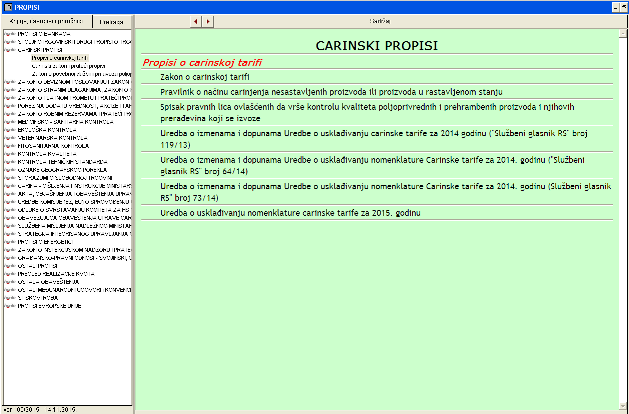Expand the VETERINARSKA KONTROLA node icon
This screenshot has height=414, width=629.
coord(9,138)
